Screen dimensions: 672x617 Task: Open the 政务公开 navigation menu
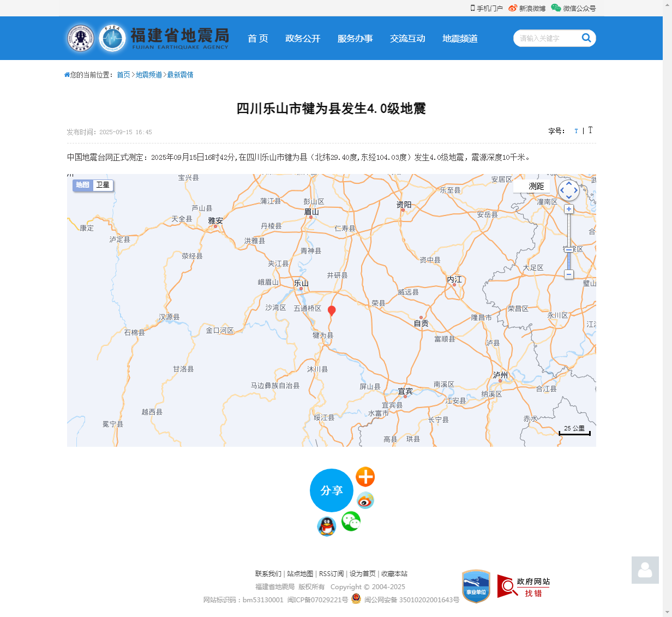tap(303, 38)
